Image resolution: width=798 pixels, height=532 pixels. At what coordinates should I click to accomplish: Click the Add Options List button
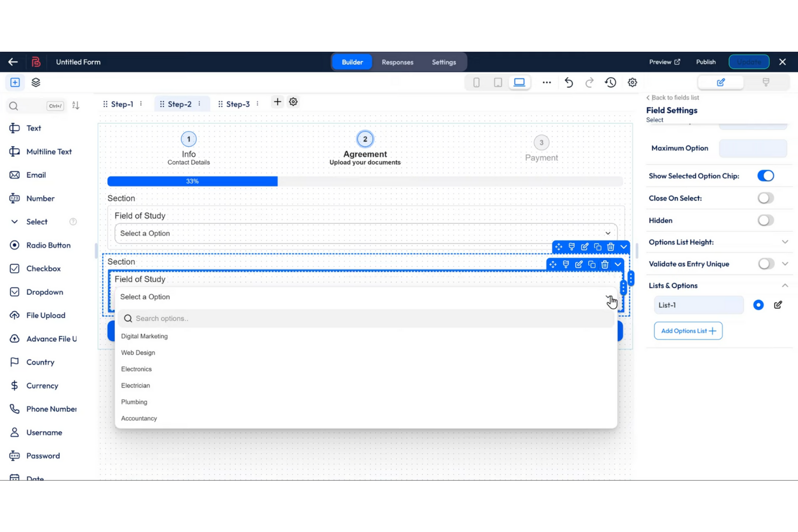688,331
